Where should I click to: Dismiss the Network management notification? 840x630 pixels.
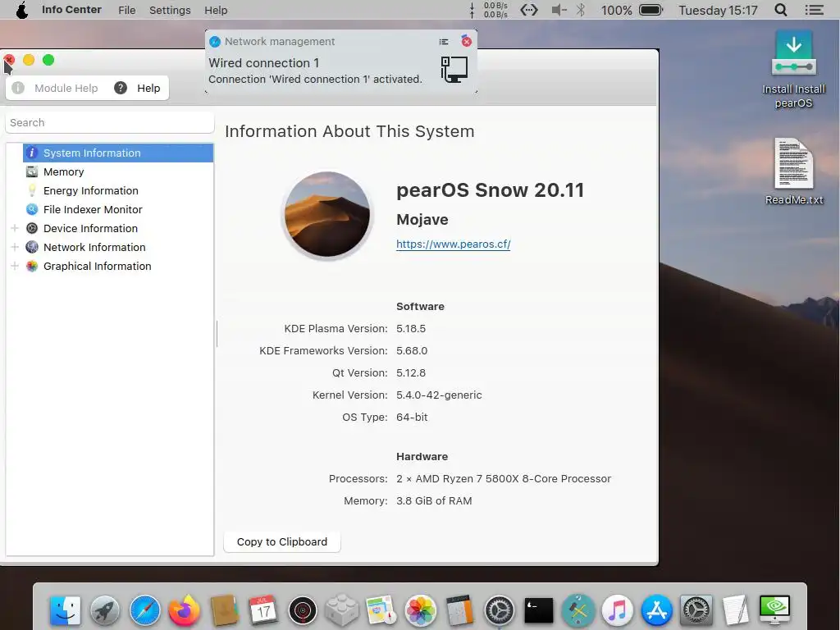[467, 41]
